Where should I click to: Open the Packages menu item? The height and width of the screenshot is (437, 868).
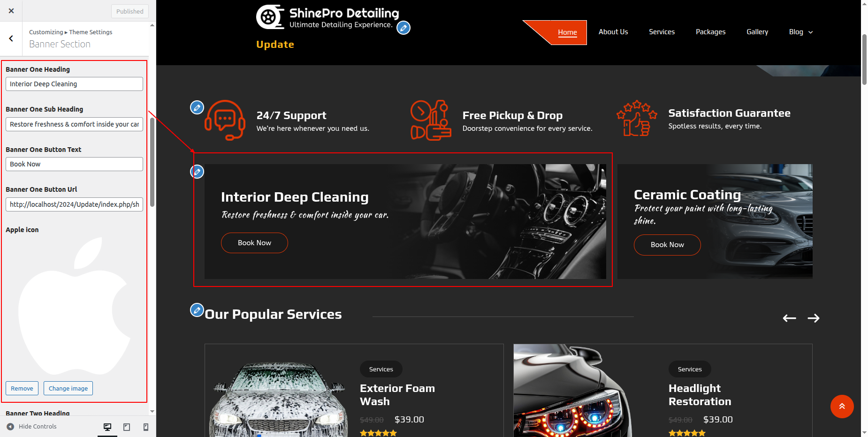710,32
